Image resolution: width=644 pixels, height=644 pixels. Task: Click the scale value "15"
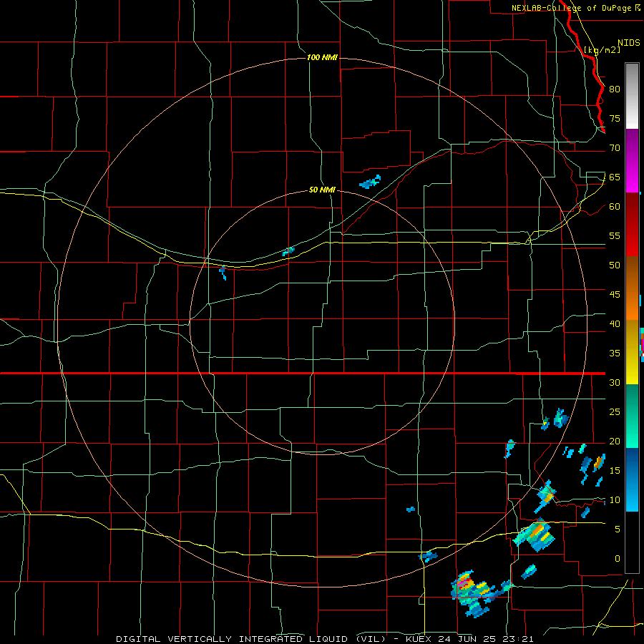615,471
